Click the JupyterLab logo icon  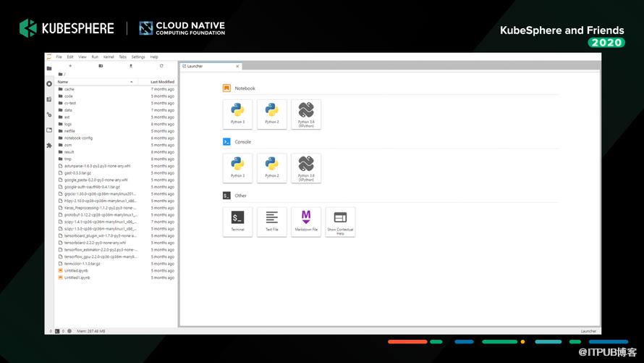(x=49, y=57)
